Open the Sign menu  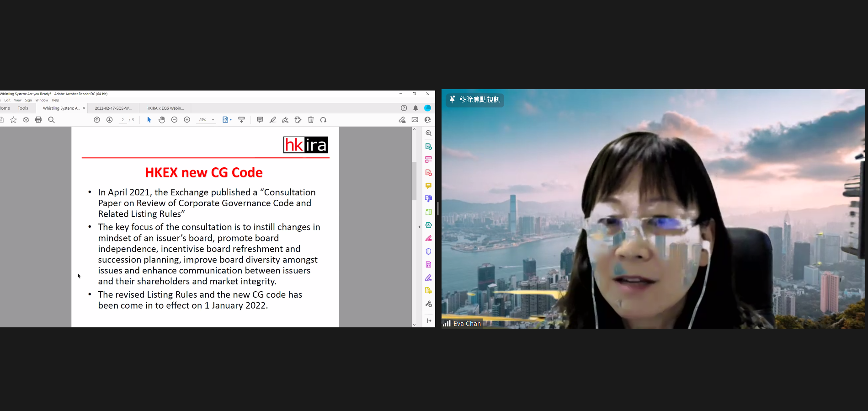pyautogui.click(x=28, y=100)
